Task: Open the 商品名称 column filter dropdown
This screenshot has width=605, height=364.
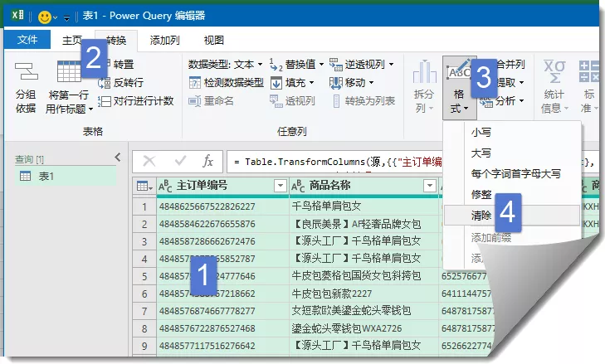Action: coord(429,186)
